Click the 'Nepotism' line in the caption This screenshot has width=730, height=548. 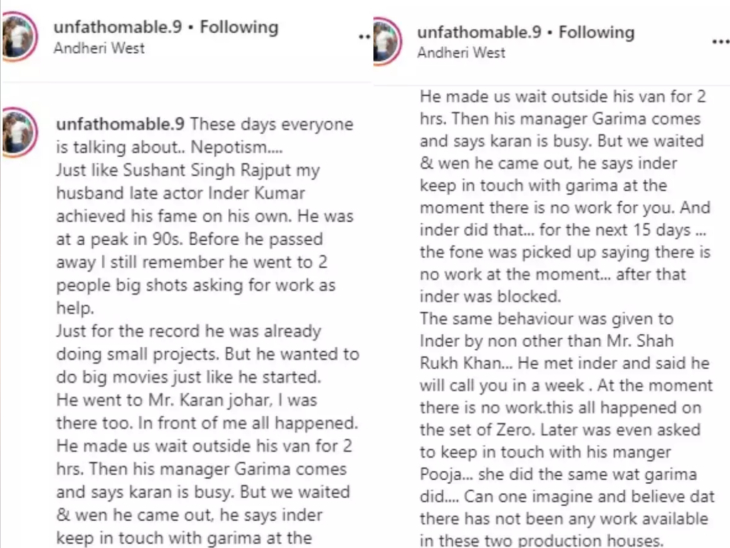click(169, 148)
